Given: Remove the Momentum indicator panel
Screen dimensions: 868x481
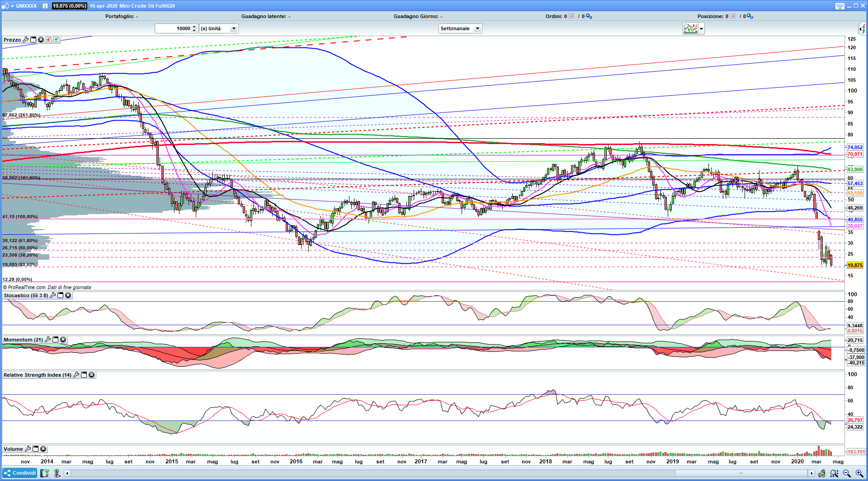Looking at the screenshot, I should pyautogui.click(x=63, y=340).
